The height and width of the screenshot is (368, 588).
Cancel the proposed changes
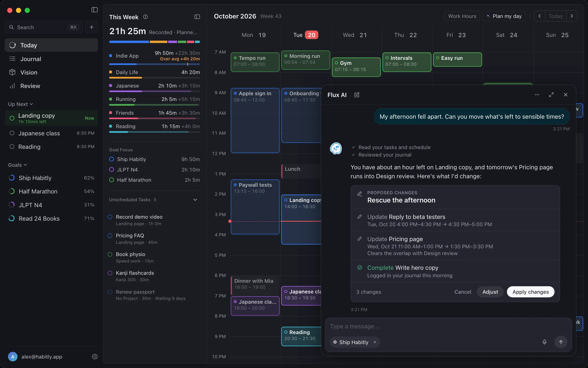[x=463, y=292]
